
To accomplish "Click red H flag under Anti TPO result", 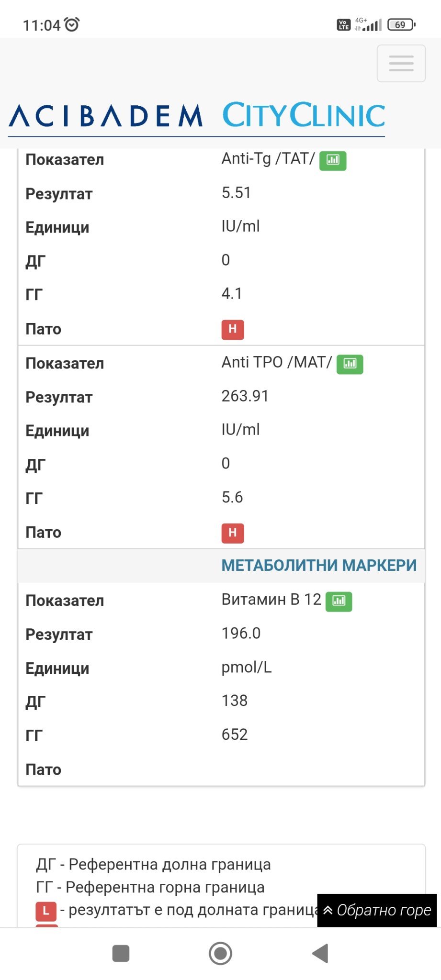I will pyautogui.click(x=233, y=533).
